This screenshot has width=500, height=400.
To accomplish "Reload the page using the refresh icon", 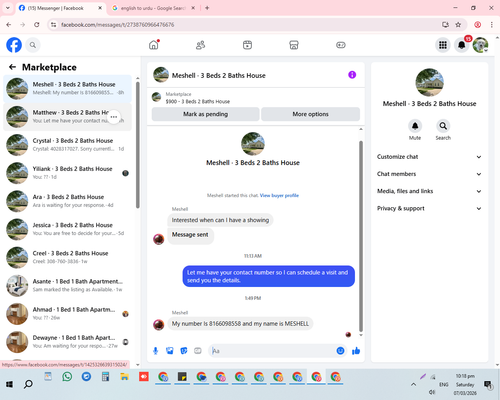I will pyautogui.click(x=37, y=25).
